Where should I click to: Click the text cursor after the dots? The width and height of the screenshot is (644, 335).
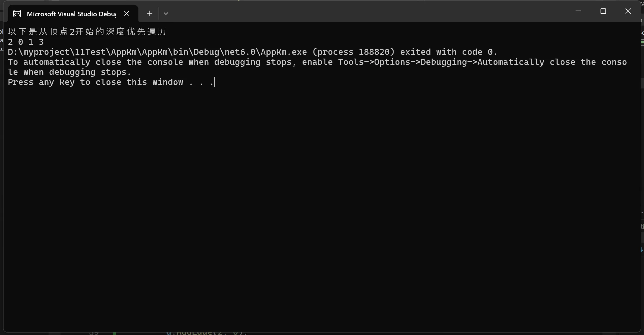(x=215, y=82)
